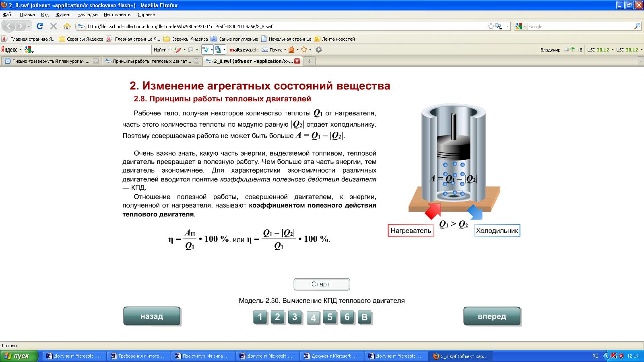Click the назад button

(x=152, y=316)
